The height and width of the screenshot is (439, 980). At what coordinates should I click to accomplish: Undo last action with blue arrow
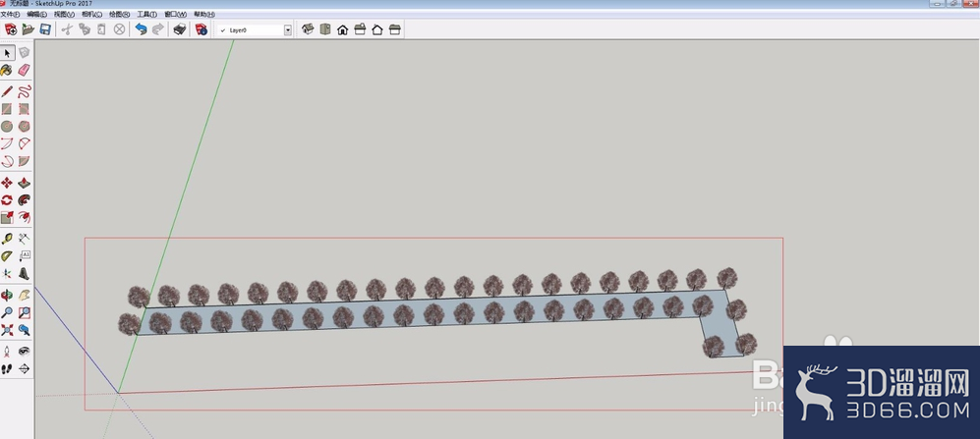[141, 29]
